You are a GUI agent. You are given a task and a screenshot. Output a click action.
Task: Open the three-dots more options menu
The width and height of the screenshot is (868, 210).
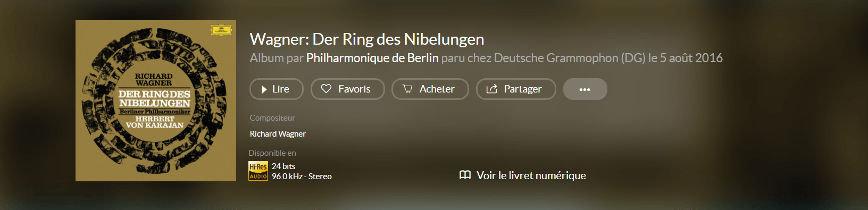click(585, 89)
